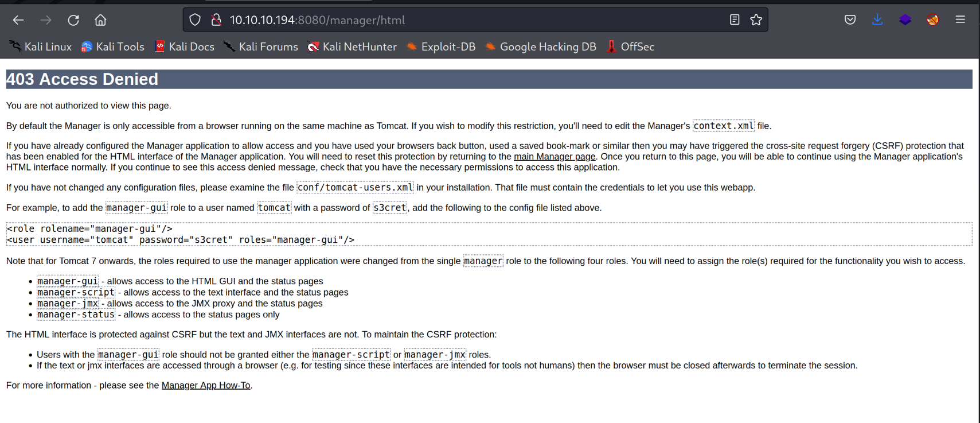Open the Manager App How-To link
Viewport: 980px width, 423px height.
(x=206, y=386)
